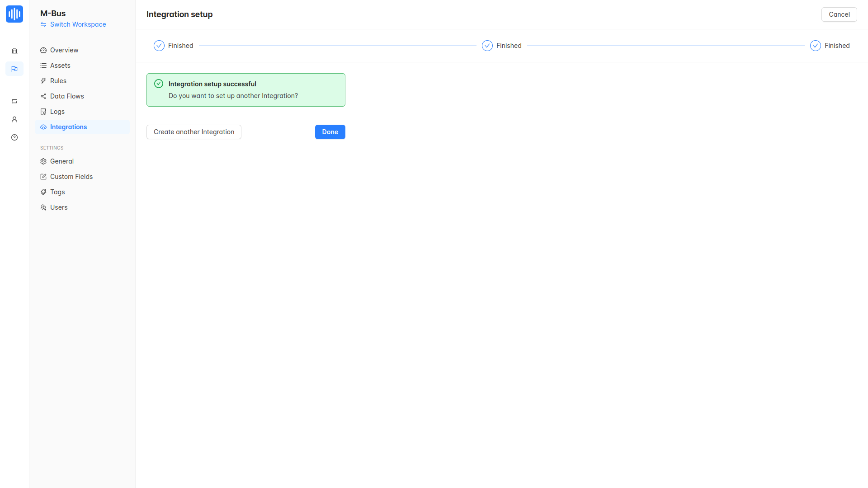Click the middle Finished step checkmark
The height and width of the screenshot is (488, 868).
click(x=487, y=46)
